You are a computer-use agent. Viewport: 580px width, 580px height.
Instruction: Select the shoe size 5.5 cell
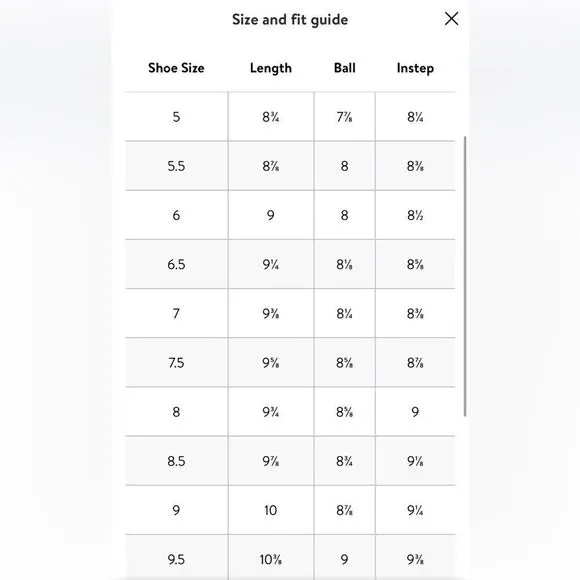176,166
